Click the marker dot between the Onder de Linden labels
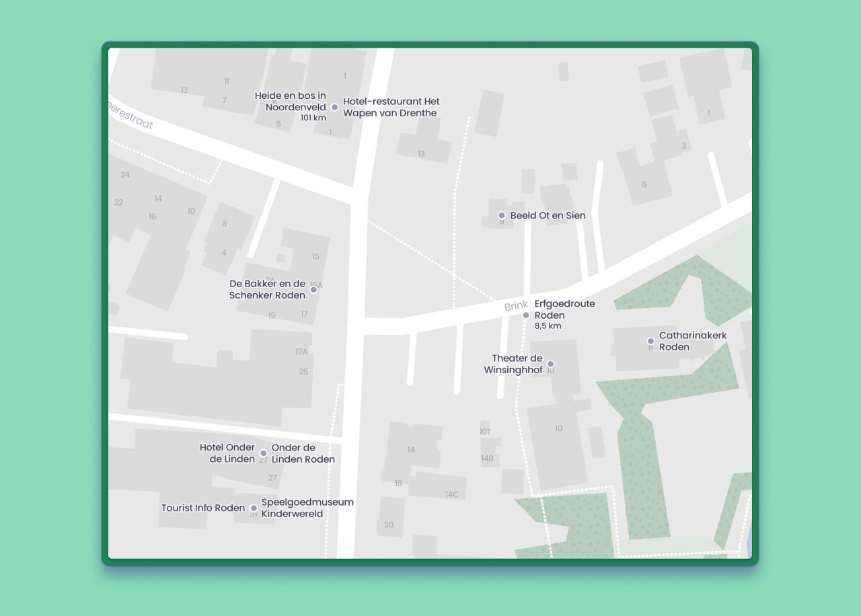The height and width of the screenshot is (616, 861). [263, 453]
